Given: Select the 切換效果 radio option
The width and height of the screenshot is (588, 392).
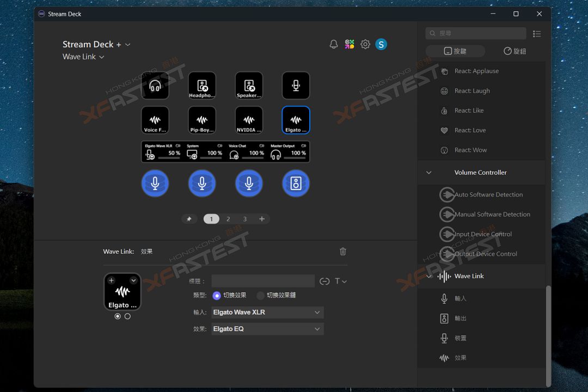Looking at the screenshot, I should (x=217, y=296).
